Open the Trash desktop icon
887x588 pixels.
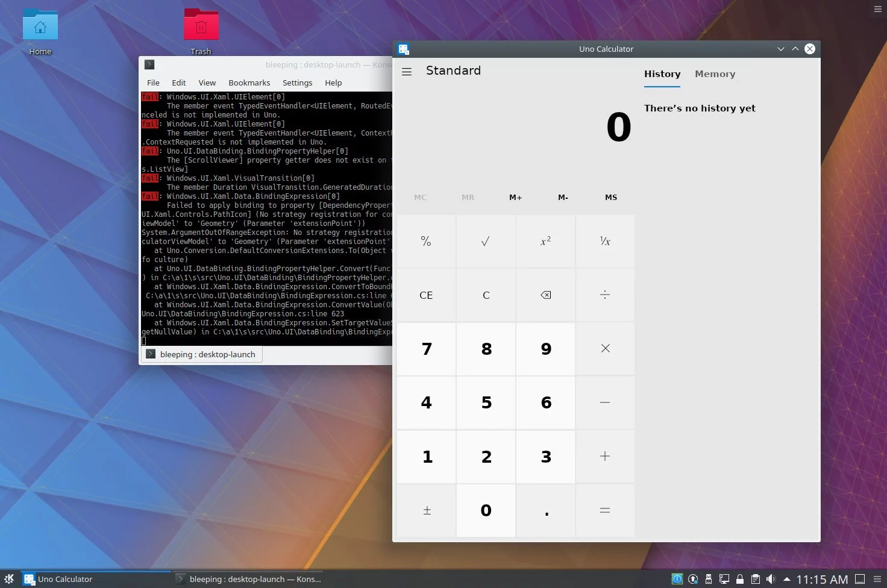click(x=201, y=33)
